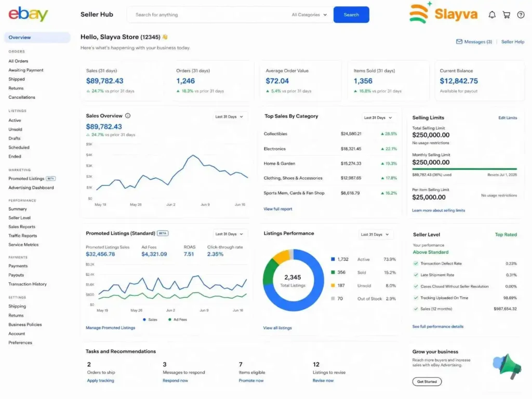Open All Orders in sidebar
This screenshot has width=532, height=399.
pos(18,61)
